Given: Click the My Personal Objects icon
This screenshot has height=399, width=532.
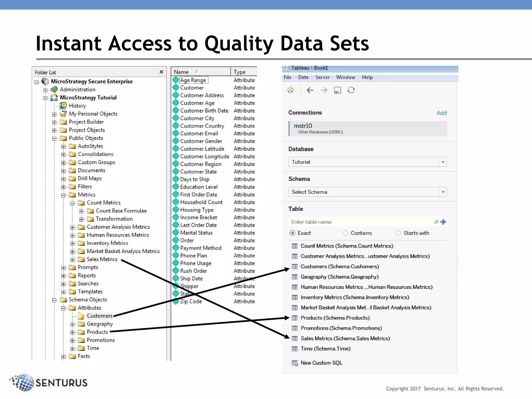Looking at the screenshot, I should (x=63, y=114).
